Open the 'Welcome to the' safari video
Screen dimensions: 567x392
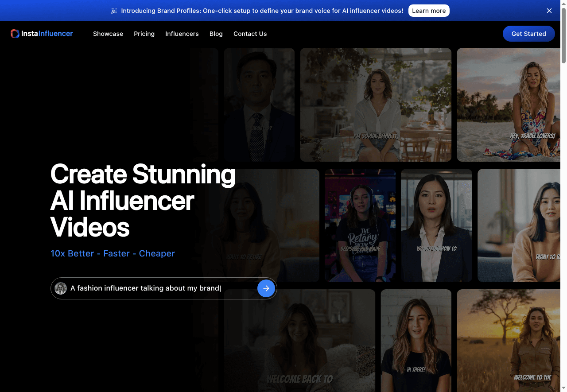click(x=509, y=341)
